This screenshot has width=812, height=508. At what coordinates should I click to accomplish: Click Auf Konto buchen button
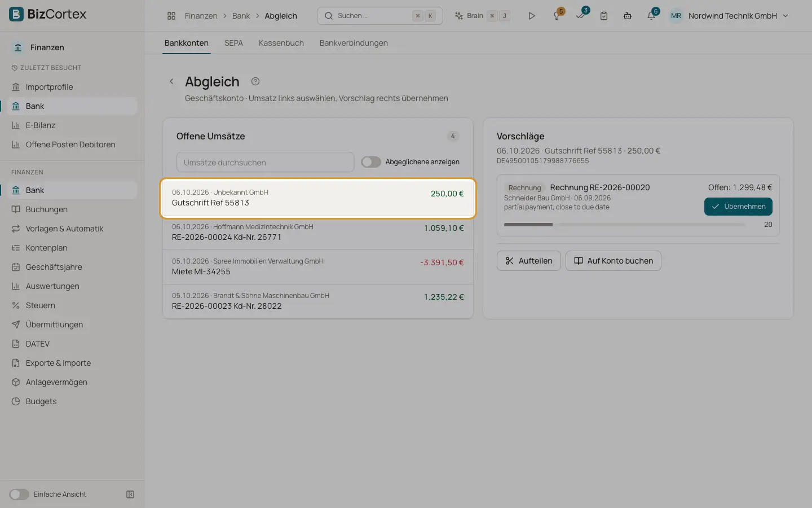[x=614, y=261]
